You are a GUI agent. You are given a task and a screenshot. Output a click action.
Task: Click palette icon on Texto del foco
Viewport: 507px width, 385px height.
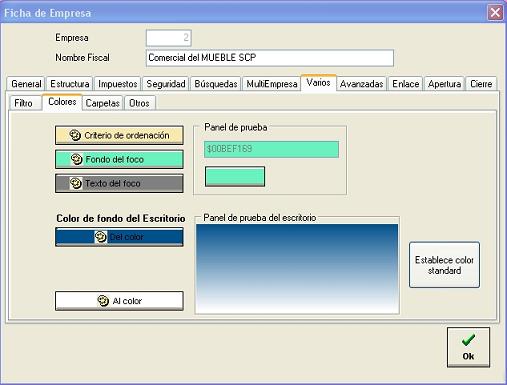tap(76, 183)
